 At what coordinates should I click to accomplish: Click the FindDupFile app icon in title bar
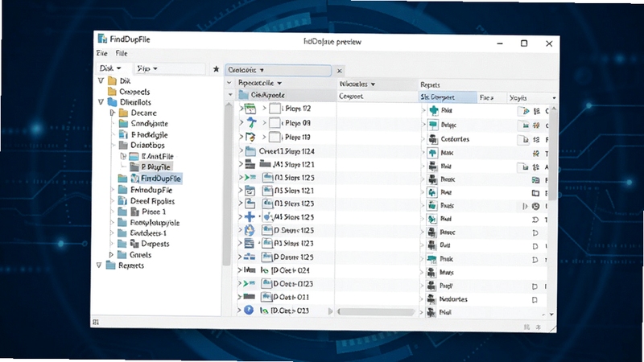coord(102,39)
